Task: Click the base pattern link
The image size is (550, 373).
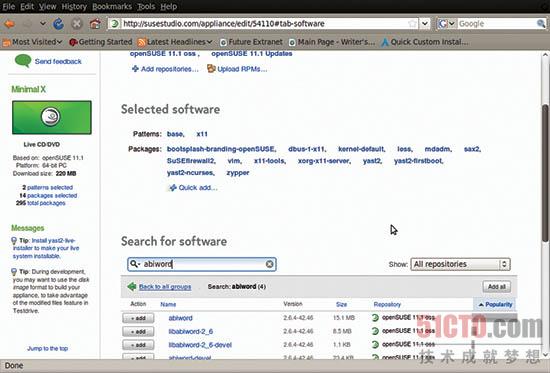Action: tap(175, 134)
